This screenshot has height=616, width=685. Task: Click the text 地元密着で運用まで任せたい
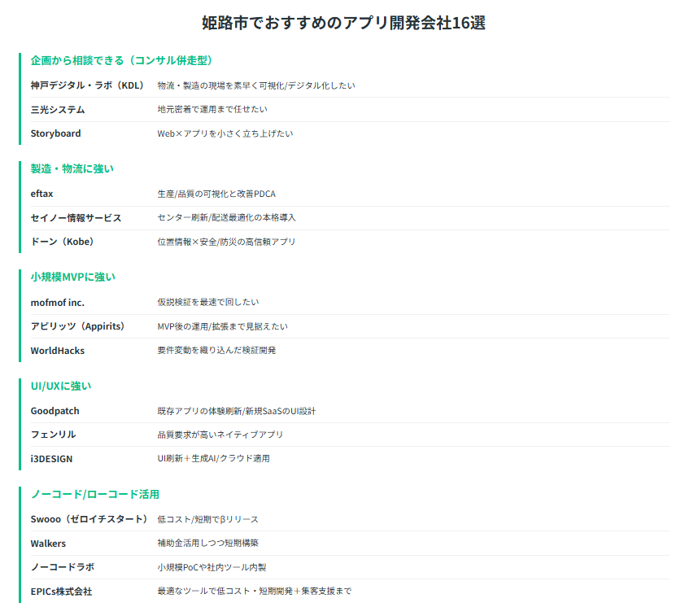pos(212,109)
